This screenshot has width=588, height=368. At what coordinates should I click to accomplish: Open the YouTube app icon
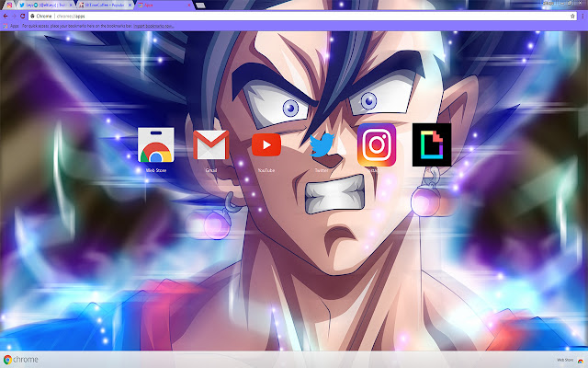coord(266,144)
